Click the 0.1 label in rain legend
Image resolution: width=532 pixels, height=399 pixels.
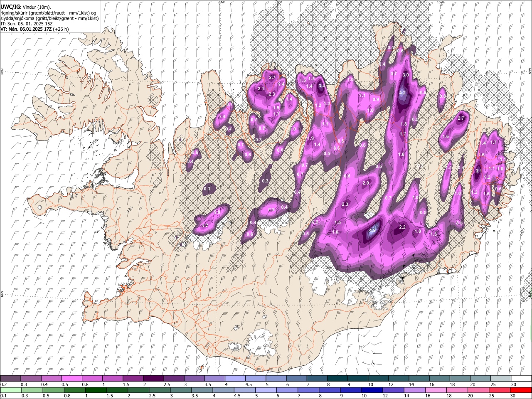pyautogui.click(x=4, y=396)
